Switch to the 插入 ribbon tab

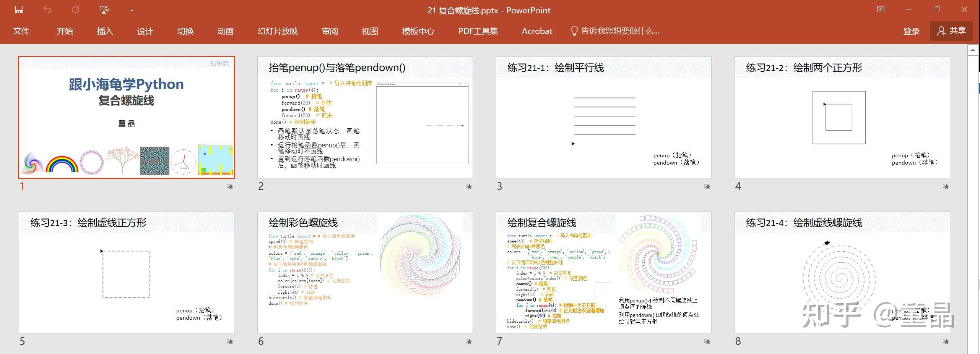105,31
